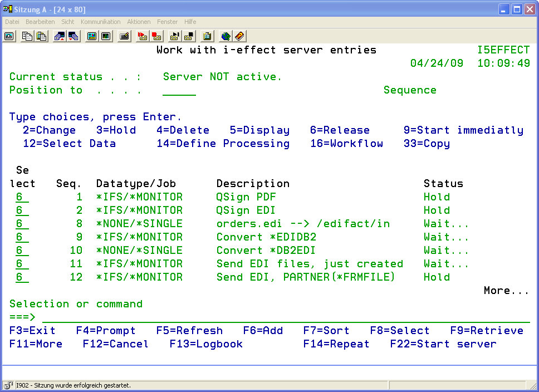Click the Position to input field
The height and width of the screenshot is (392, 539).
[179, 90]
